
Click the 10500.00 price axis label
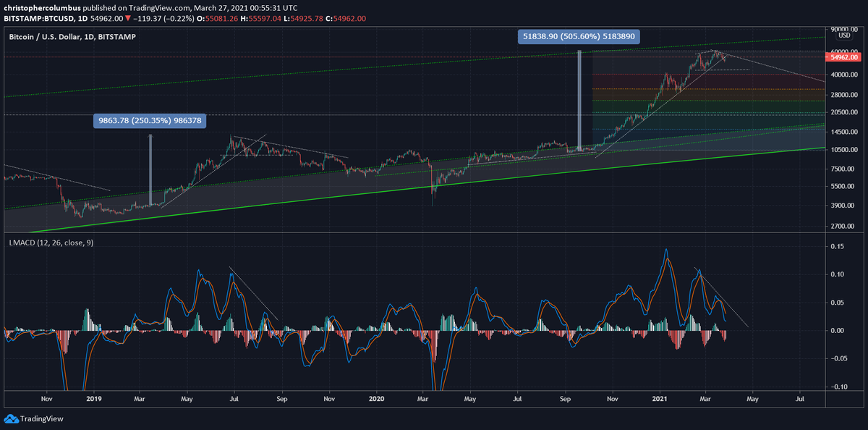tap(844, 150)
